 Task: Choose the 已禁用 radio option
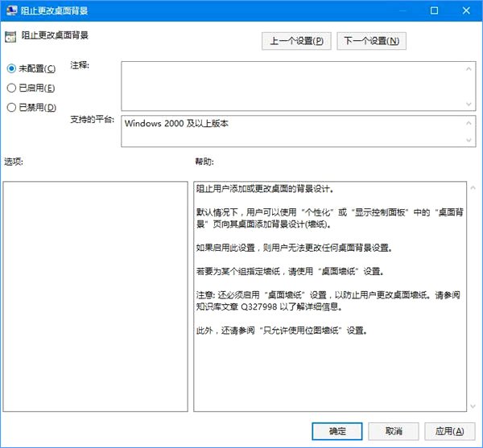tap(11, 108)
